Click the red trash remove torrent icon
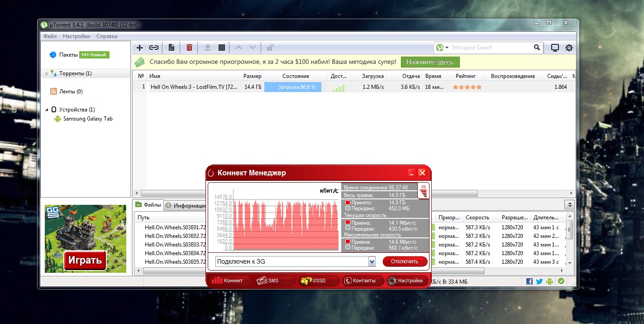644x324 pixels. point(189,48)
